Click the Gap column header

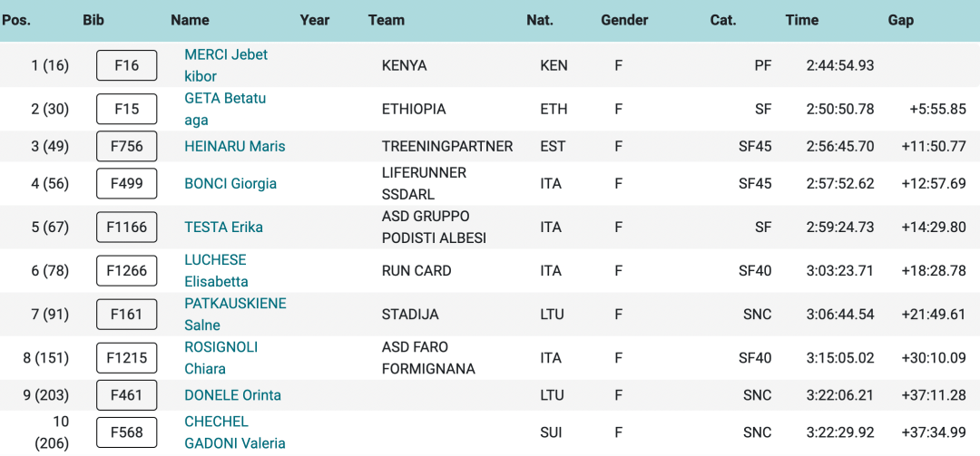pos(900,20)
